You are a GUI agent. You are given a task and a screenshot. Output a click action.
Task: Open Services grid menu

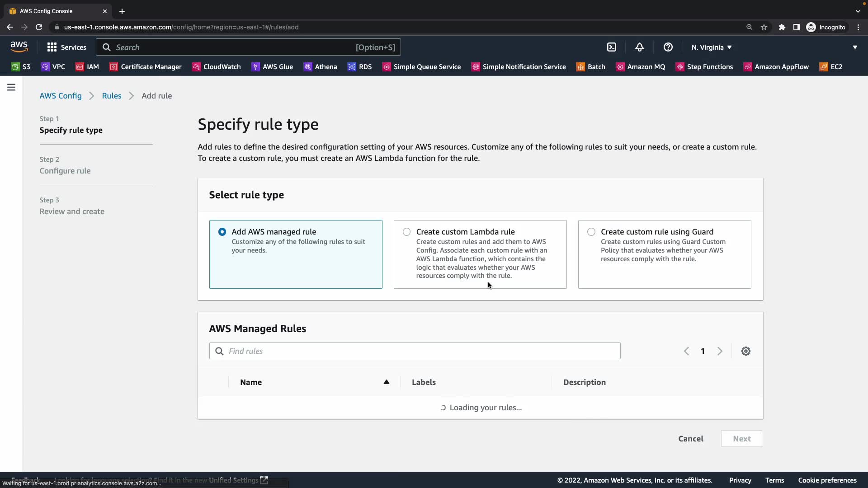tap(66, 47)
